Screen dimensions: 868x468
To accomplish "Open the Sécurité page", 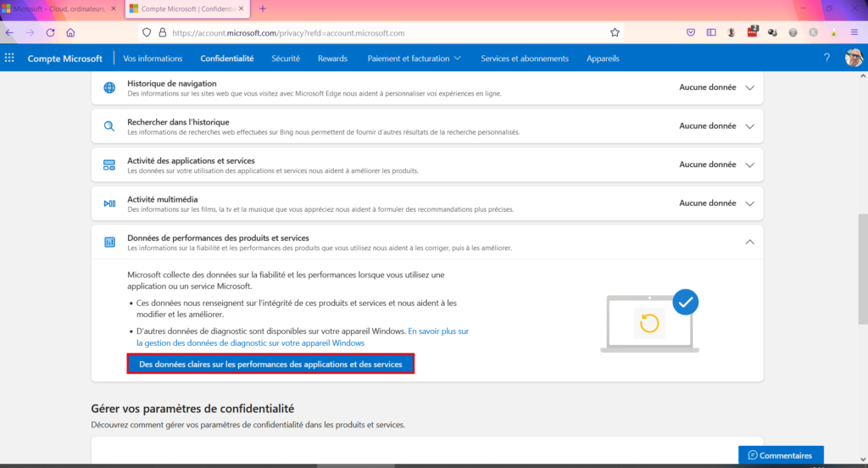I will pyautogui.click(x=286, y=58).
